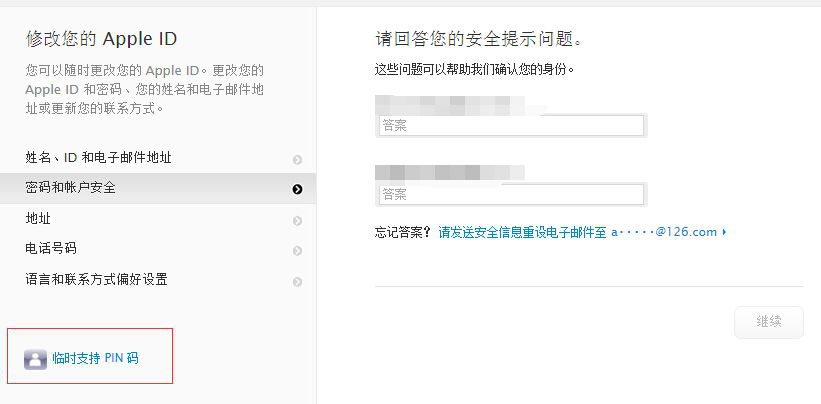
Task: Click the arrow icon beside 电话号码
Action: [297, 251]
